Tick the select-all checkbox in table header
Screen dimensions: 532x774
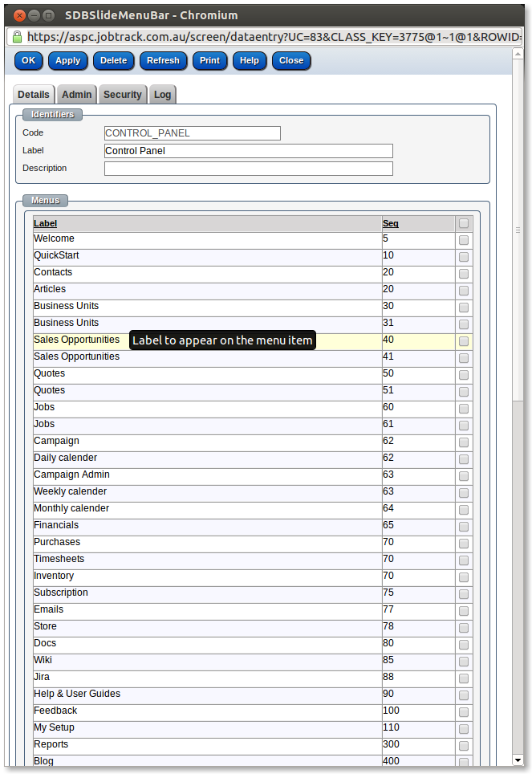[463, 224]
